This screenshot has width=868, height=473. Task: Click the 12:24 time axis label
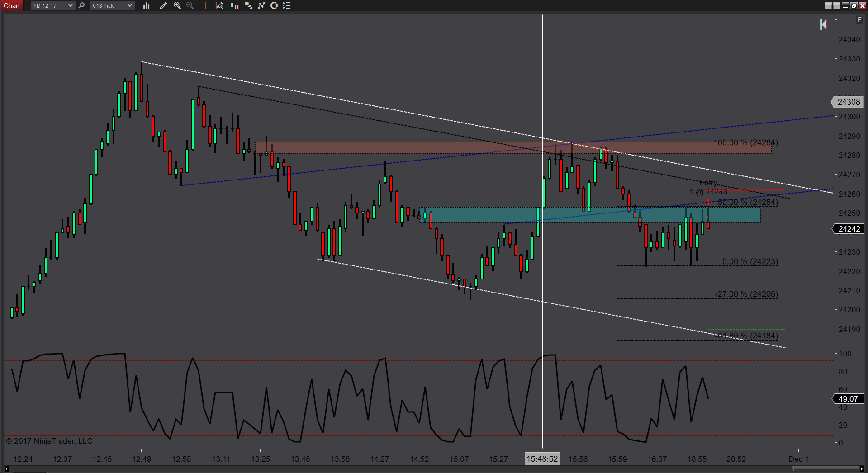pyautogui.click(x=23, y=459)
